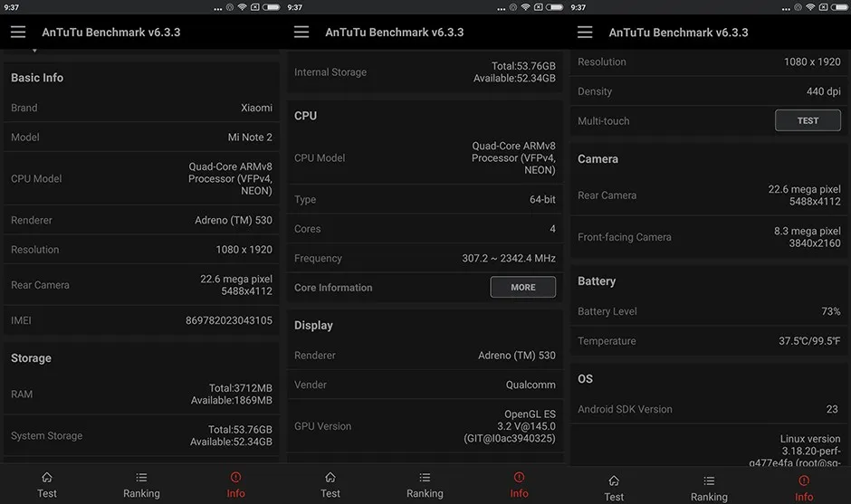
Task: Tap the Test home icon in right screenshot
Action: 614,480
